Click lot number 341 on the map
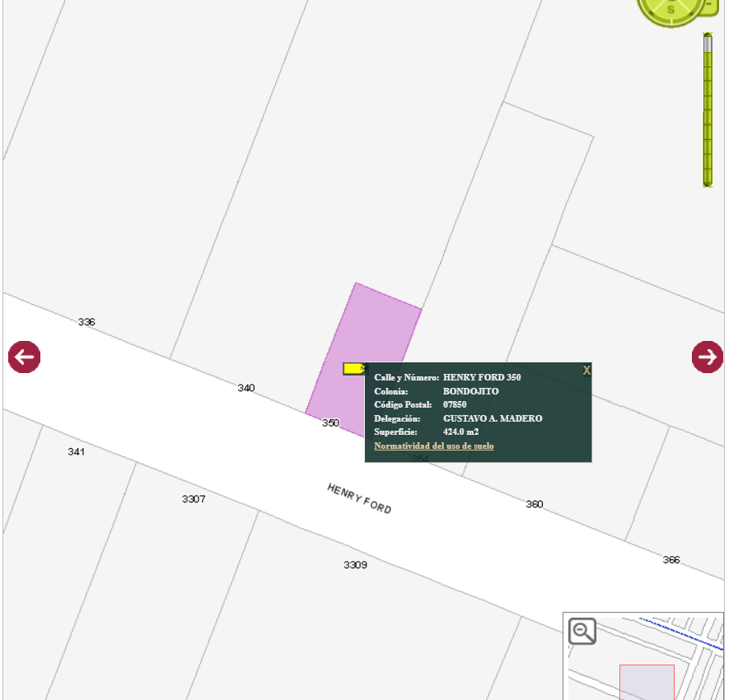 tap(77, 451)
